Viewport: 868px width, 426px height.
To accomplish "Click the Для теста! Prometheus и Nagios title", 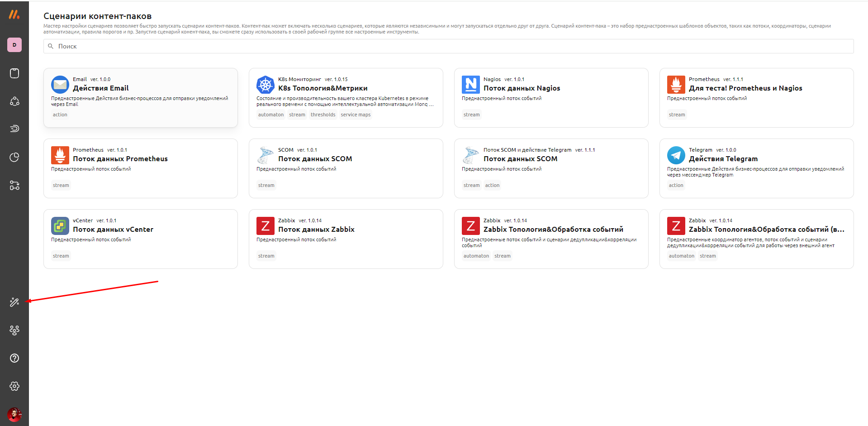I will [745, 88].
